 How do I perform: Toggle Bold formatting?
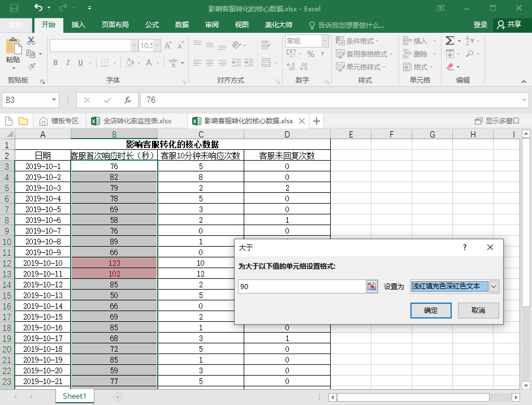click(55, 63)
